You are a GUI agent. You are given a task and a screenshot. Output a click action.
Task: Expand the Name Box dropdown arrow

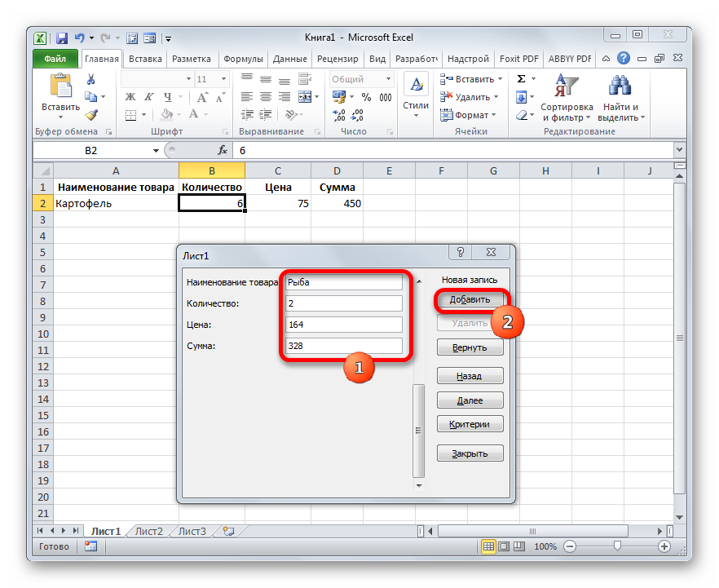tap(156, 151)
